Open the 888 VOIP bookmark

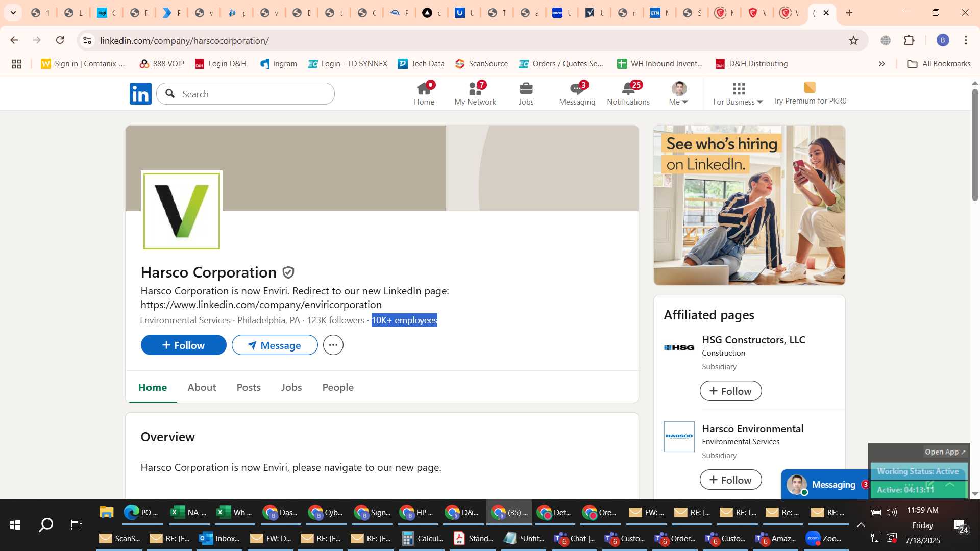point(162,64)
